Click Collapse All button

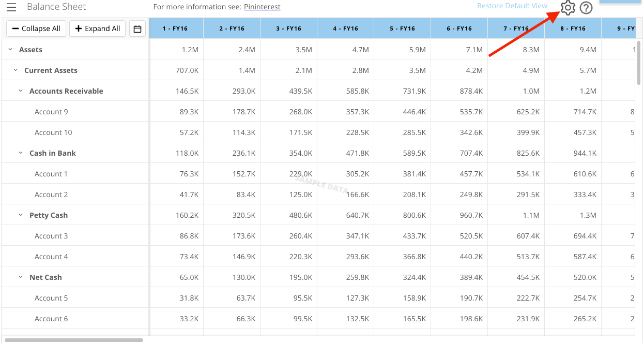pyautogui.click(x=36, y=29)
